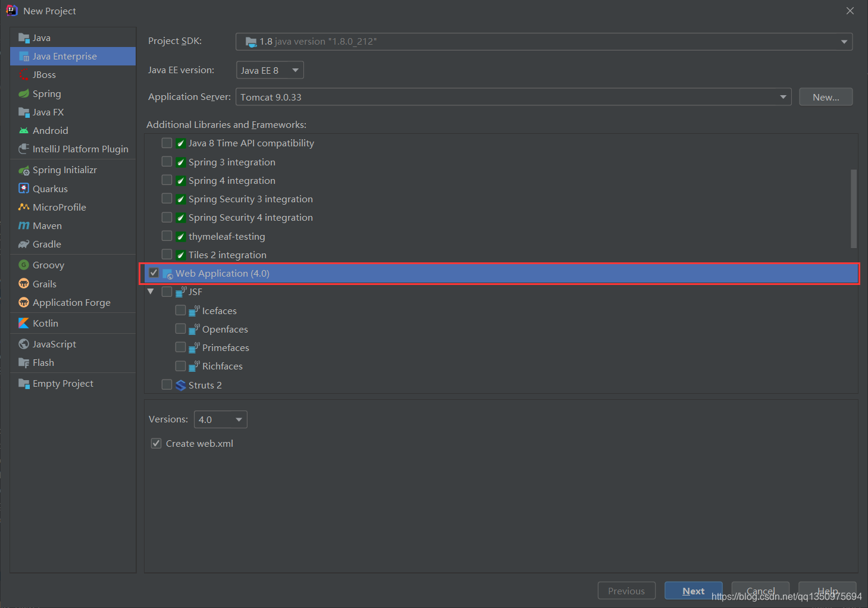Click the IntelliJ Platform Plugin icon
Viewport: 868px width, 608px height.
[24, 149]
